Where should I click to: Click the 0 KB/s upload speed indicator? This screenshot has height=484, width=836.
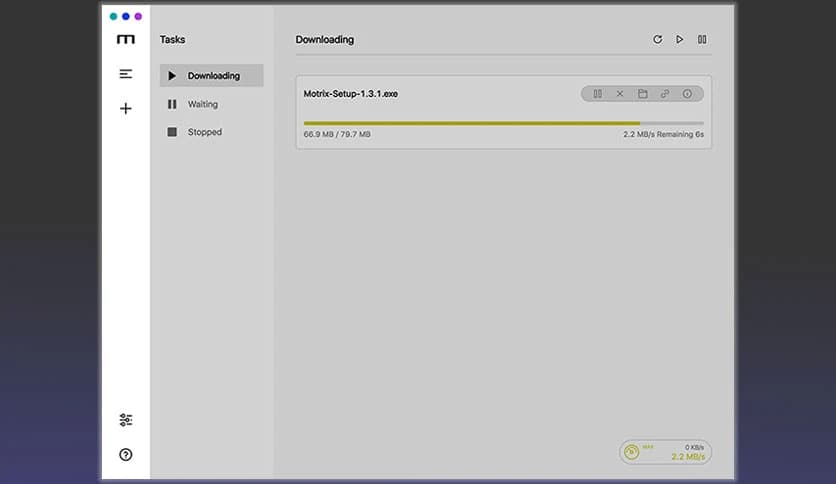[694, 447]
